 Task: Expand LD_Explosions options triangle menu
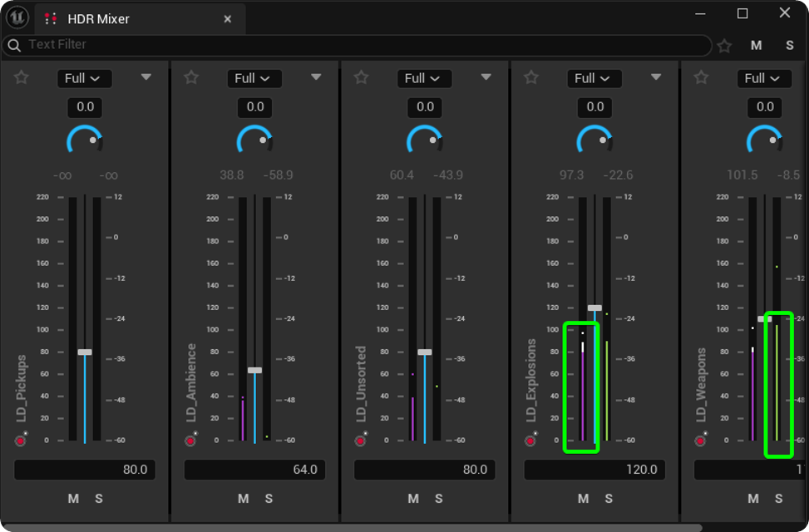click(656, 76)
